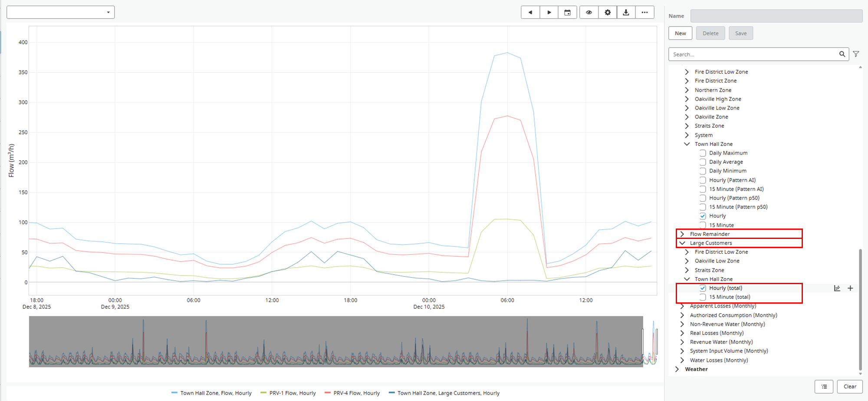Click the eye visibility icon in toolbar
Image resolution: width=868 pixels, height=401 pixels.
589,13
